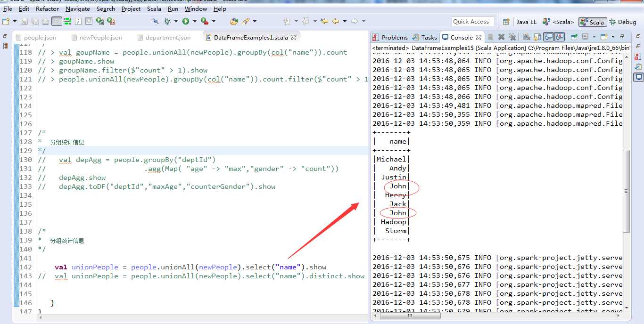
Task: Toggle Scroll Lock in Console toolbar
Action: coord(537,37)
